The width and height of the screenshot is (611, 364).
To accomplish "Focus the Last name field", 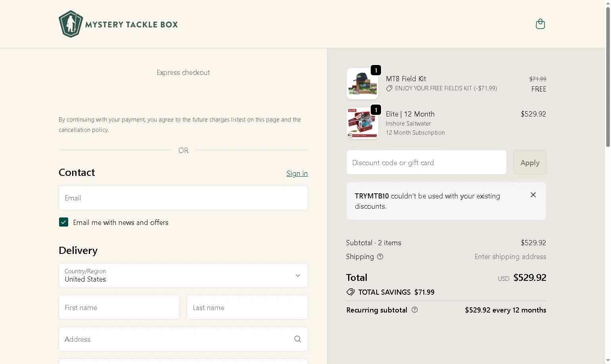I will (247, 307).
